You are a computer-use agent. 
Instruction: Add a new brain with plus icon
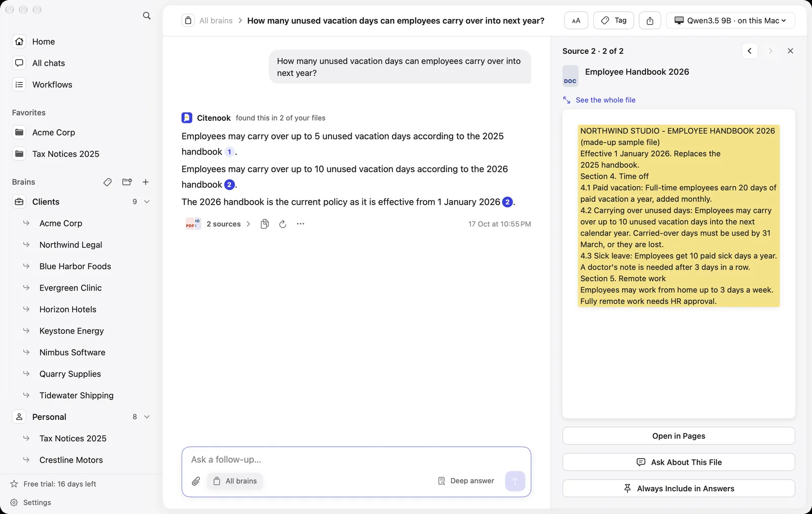pyautogui.click(x=146, y=182)
